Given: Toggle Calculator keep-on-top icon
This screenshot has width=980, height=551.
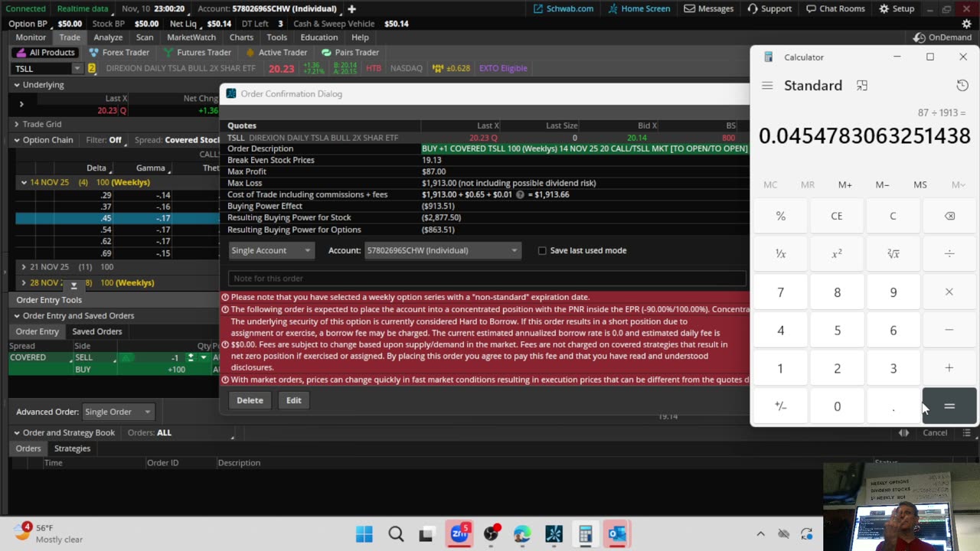Looking at the screenshot, I should [x=862, y=86].
